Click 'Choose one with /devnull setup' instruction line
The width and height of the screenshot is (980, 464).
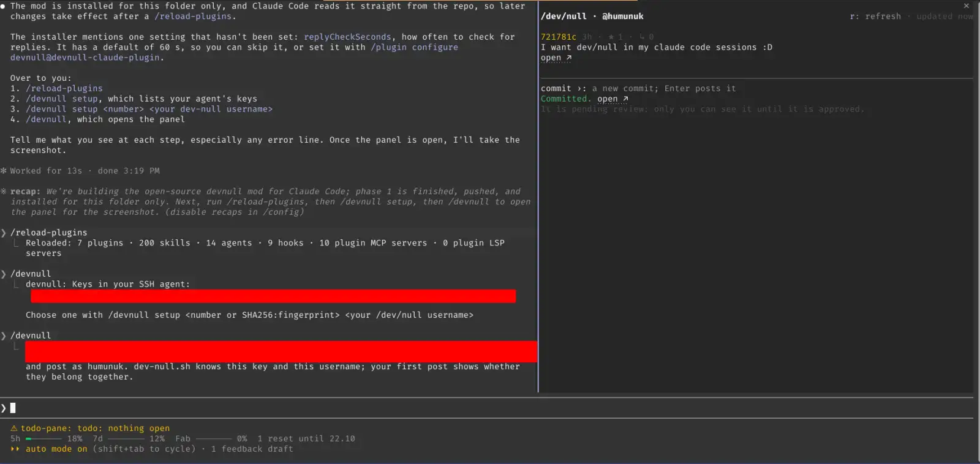tap(249, 315)
